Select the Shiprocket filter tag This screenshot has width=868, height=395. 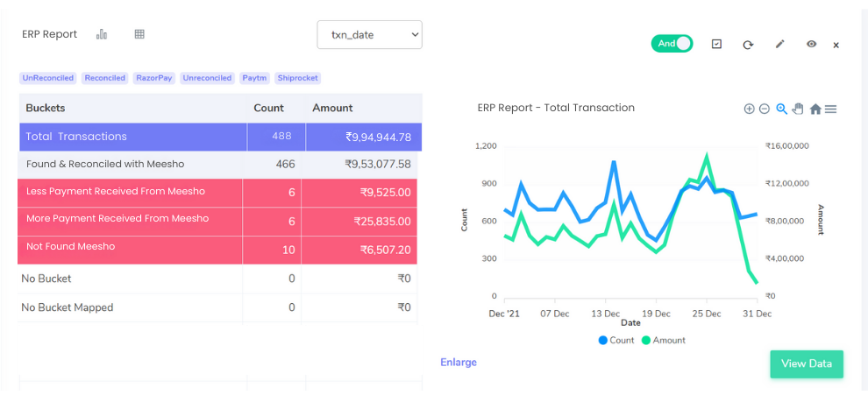pos(298,78)
